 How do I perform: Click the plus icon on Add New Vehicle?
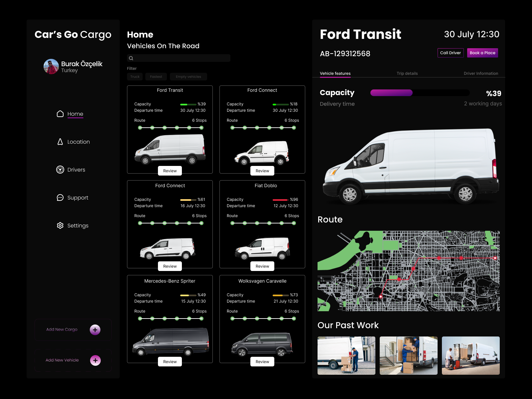pos(95,360)
